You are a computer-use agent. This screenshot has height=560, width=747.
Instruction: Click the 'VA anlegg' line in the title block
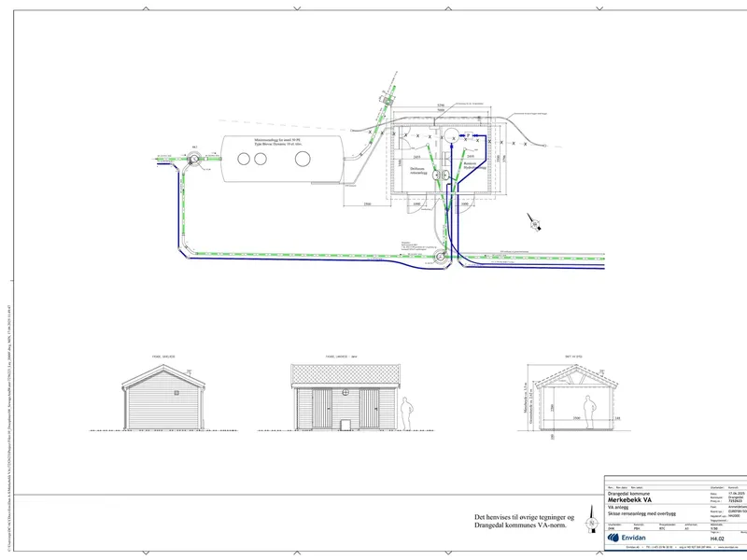pos(618,508)
